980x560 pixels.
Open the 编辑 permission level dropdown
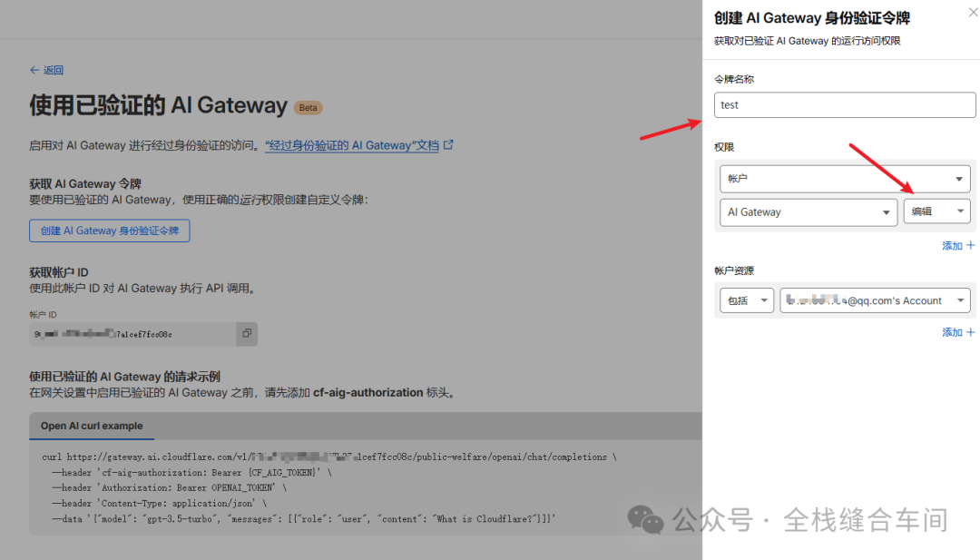click(936, 211)
